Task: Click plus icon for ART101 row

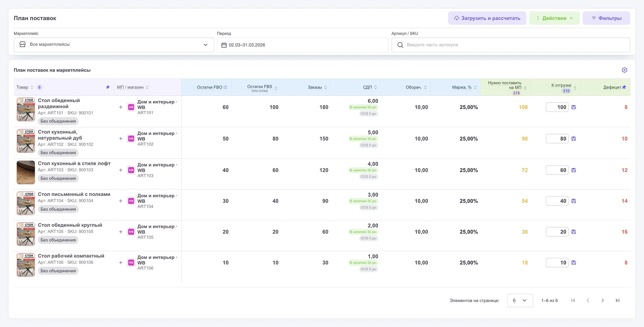Action: pos(121,107)
